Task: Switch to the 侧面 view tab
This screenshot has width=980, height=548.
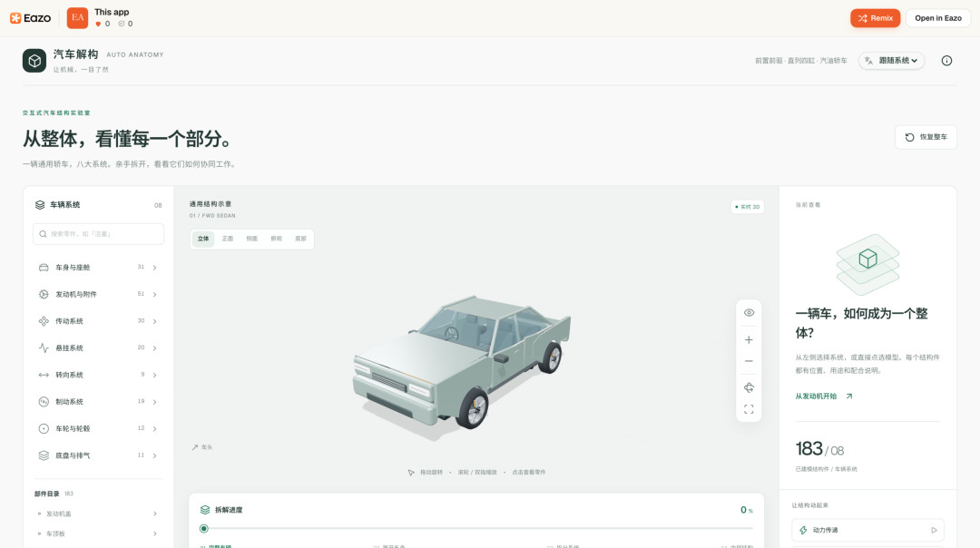Action: (252, 239)
